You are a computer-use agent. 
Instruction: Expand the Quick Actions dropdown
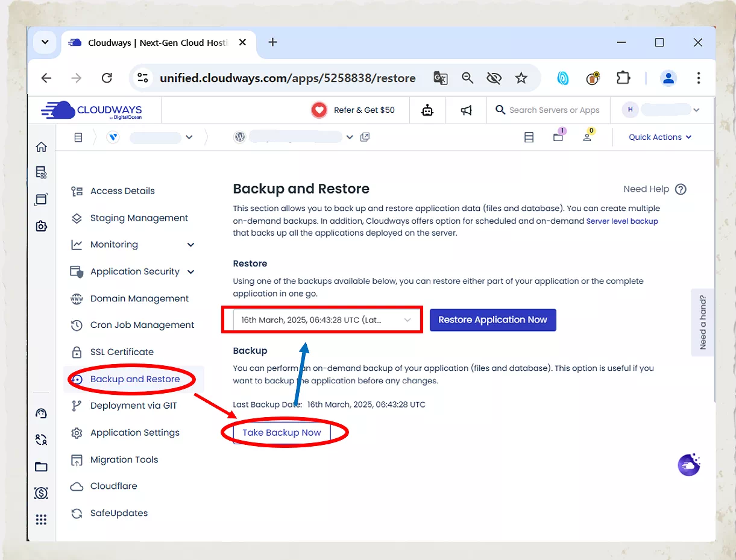[659, 137]
